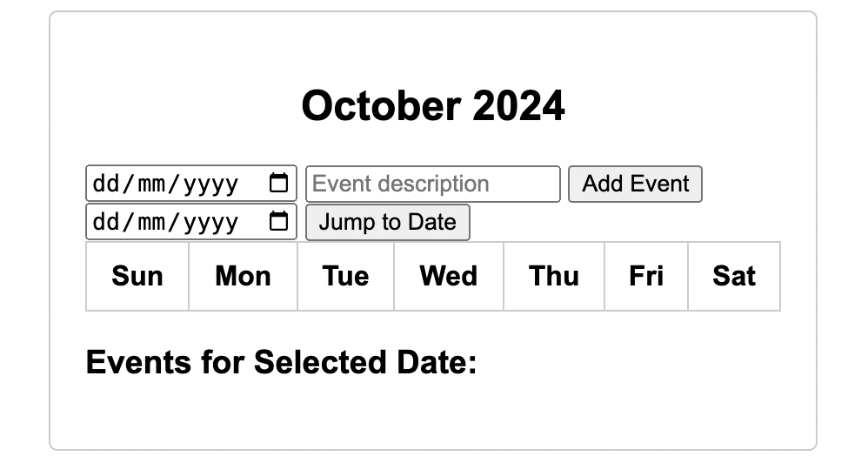Select the Thu column header
This screenshot has width=868, height=463.
pos(554,276)
